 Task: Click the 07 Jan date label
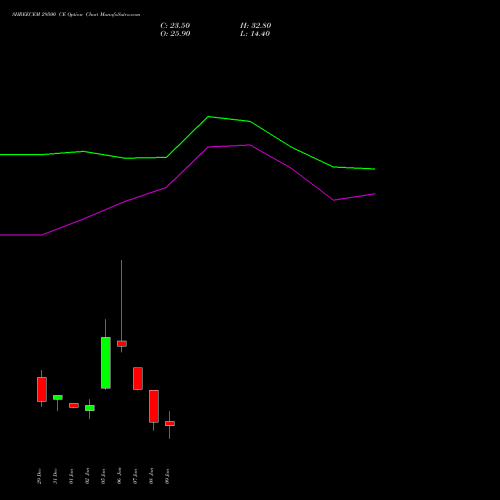135,476
